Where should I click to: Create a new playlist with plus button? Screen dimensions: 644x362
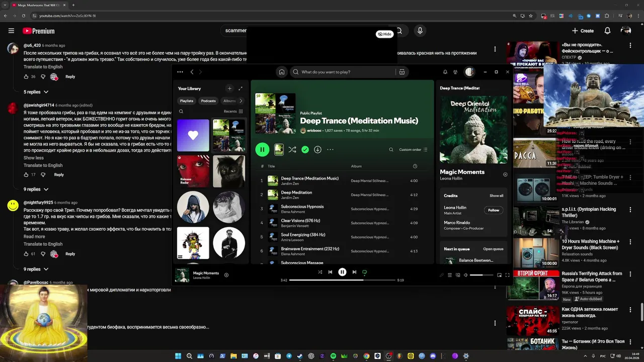coord(229,88)
